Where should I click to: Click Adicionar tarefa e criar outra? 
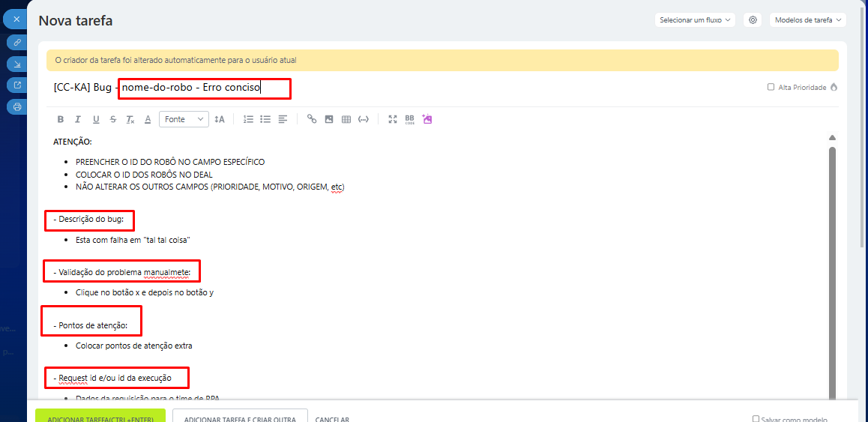[x=240, y=418]
